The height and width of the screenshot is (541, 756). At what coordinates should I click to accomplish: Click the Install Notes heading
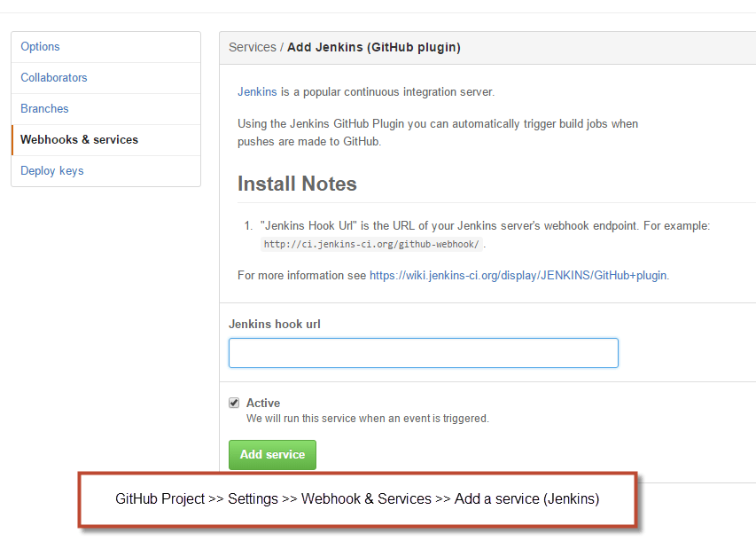click(x=297, y=184)
